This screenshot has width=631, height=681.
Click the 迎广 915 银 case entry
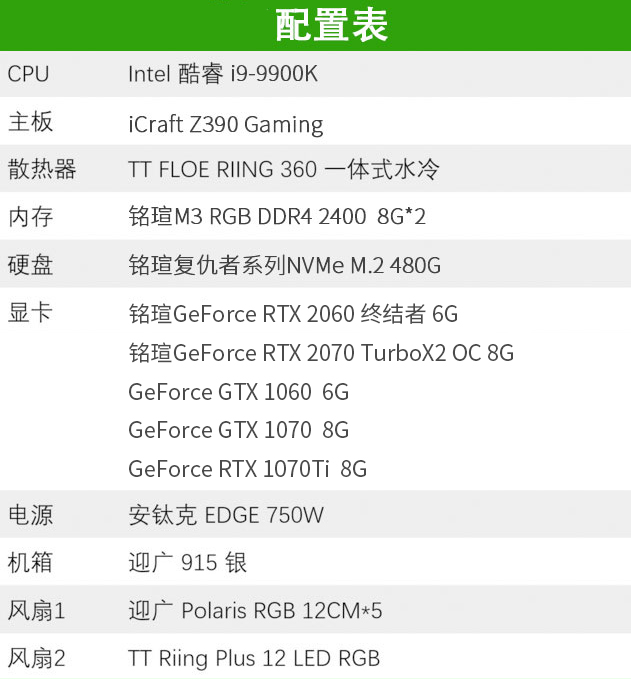tap(188, 563)
